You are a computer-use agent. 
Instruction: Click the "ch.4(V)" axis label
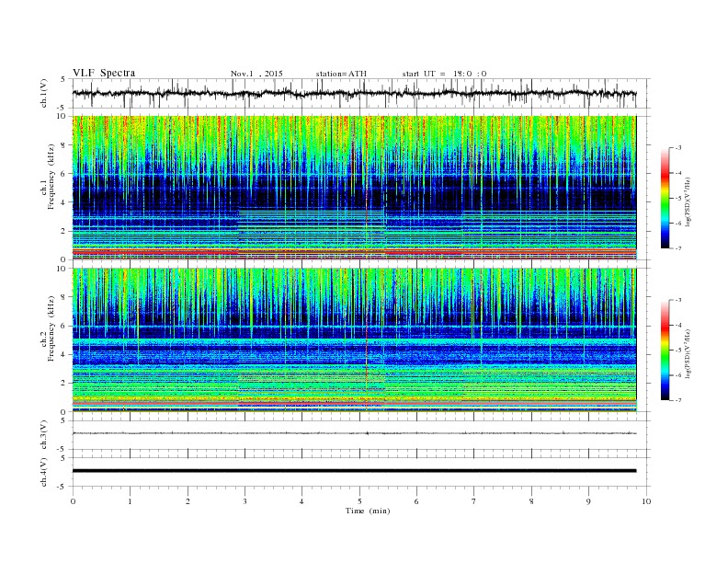tap(44, 472)
